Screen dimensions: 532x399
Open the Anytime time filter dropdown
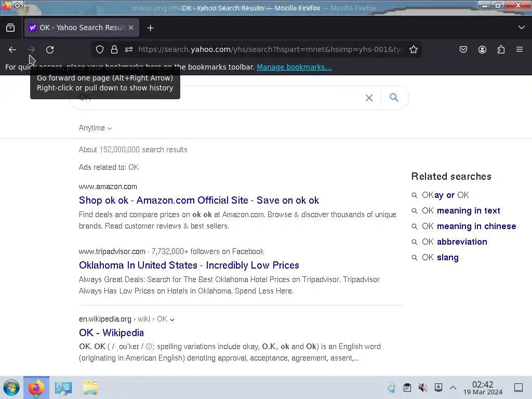(x=95, y=128)
